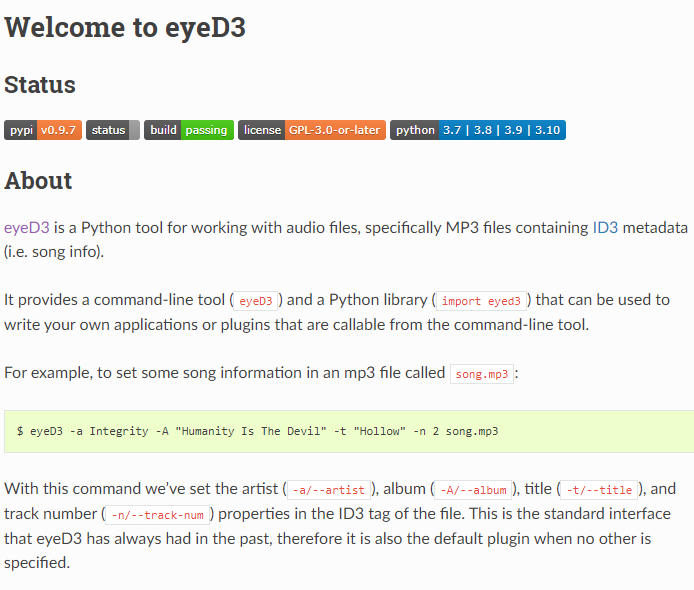Click the build passing badge
Viewport: 694px width, 590px height.
189,130
